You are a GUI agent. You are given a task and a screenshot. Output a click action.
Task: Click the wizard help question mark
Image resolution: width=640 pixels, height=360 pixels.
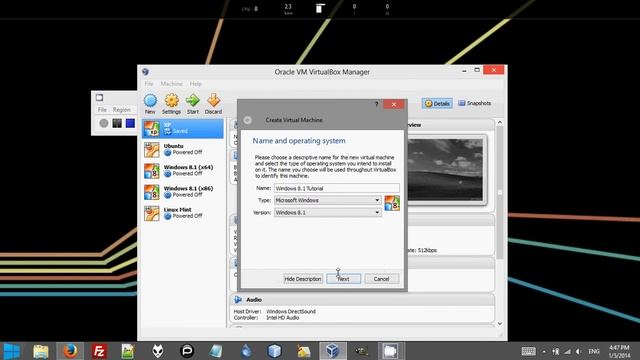click(376, 104)
